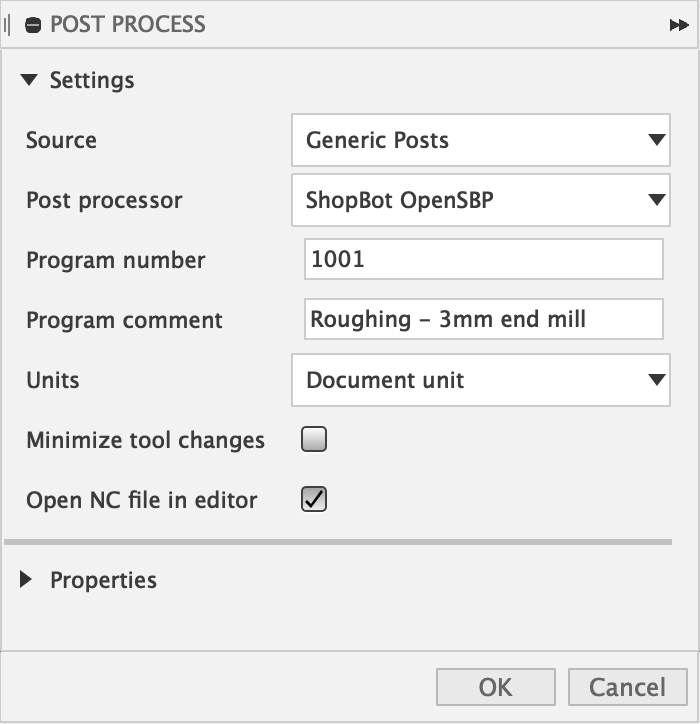Screen dimensions: 700x724
Task: Click the Cancel button
Action: (x=628, y=687)
